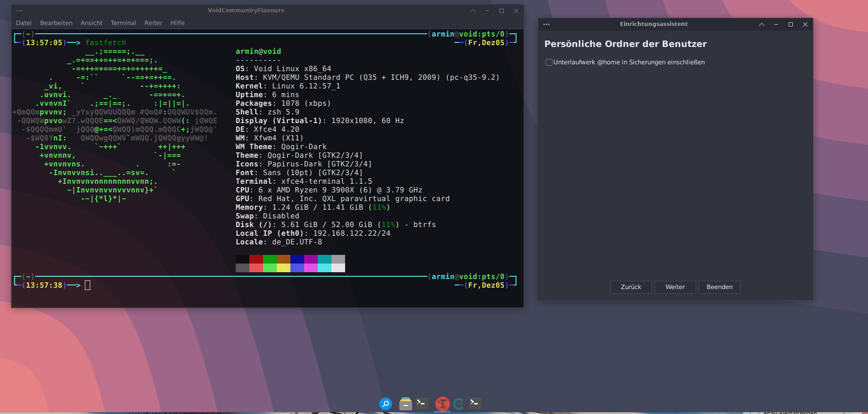Open the Hilfe menu
Screen dimensions: 868x414
[177, 23]
